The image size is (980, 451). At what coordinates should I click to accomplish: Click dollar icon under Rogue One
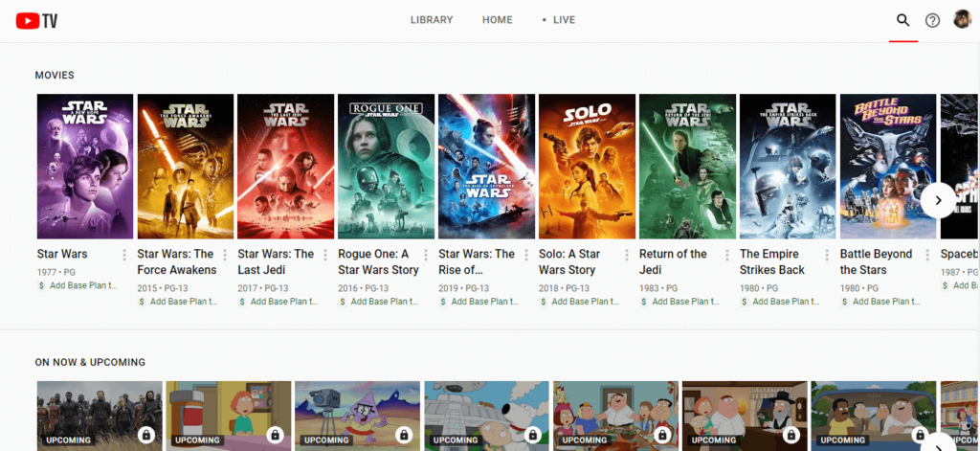tap(343, 302)
